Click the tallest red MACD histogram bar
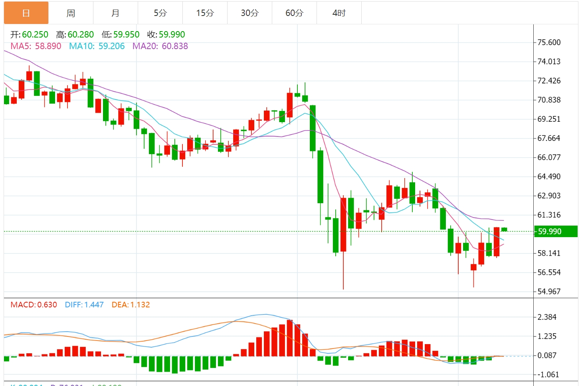The height and width of the screenshot is (386, 588). [x=290, y=338]
